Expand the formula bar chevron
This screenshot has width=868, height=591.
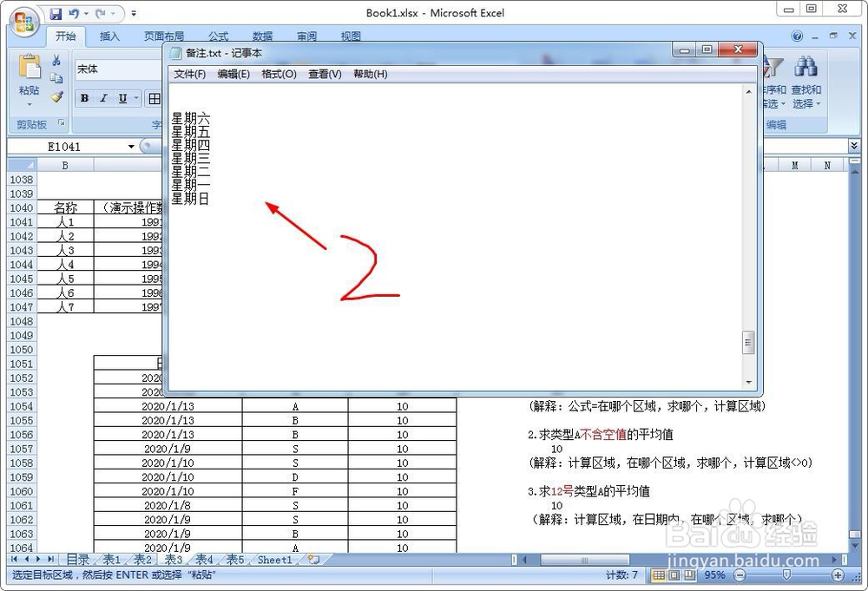click(x=854, y=146)
